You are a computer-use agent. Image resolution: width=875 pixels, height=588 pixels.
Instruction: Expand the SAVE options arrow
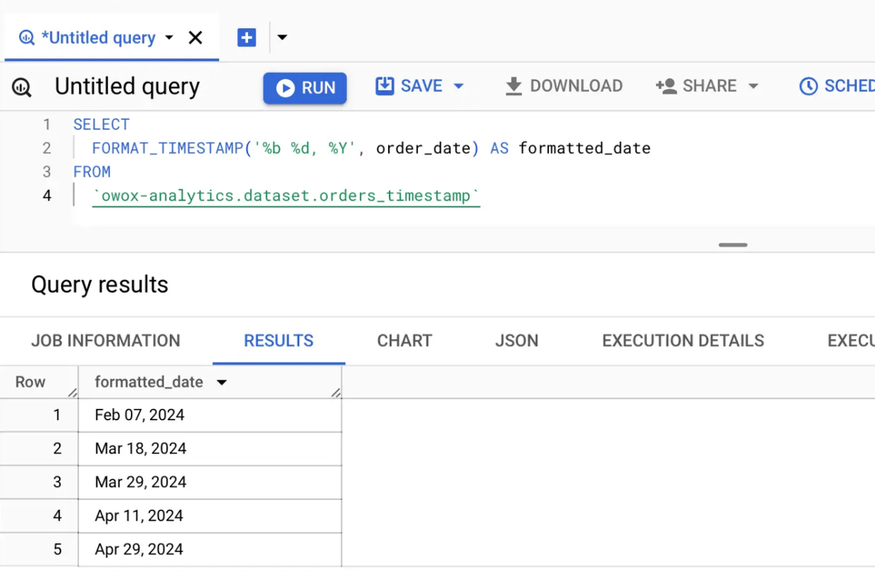(x=459, y=87)
